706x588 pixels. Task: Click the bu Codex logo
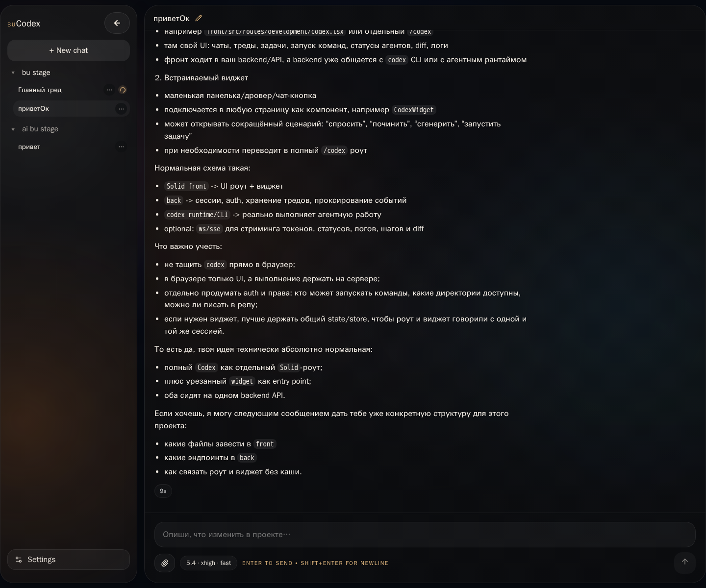click(24, 24)
